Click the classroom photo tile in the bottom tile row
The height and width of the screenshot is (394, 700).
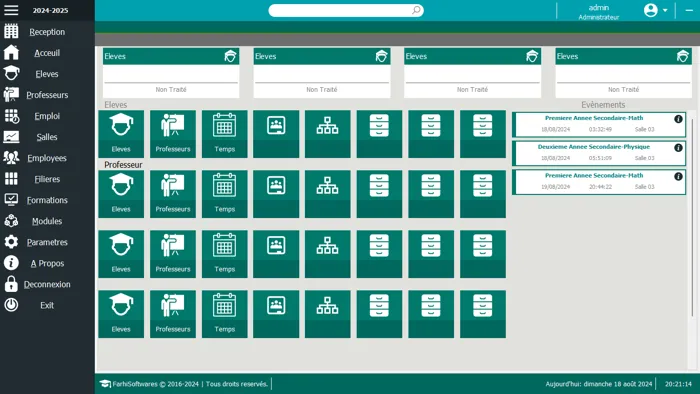coord(276,314)
